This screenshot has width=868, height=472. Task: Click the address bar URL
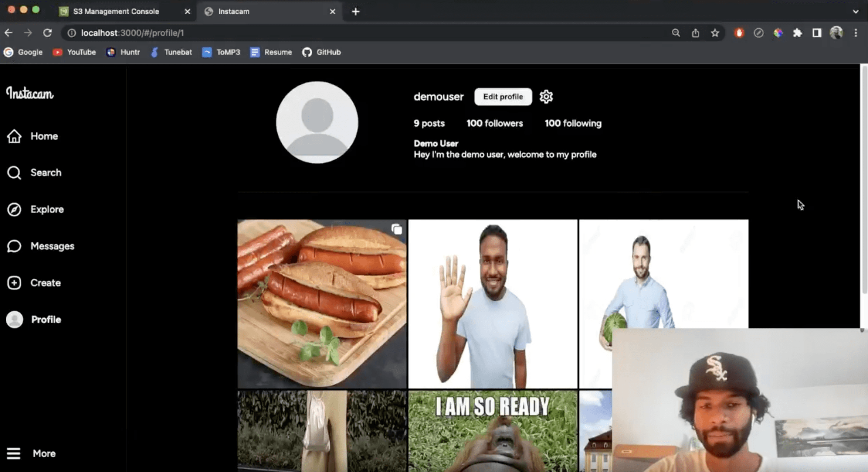click(132, 33)
